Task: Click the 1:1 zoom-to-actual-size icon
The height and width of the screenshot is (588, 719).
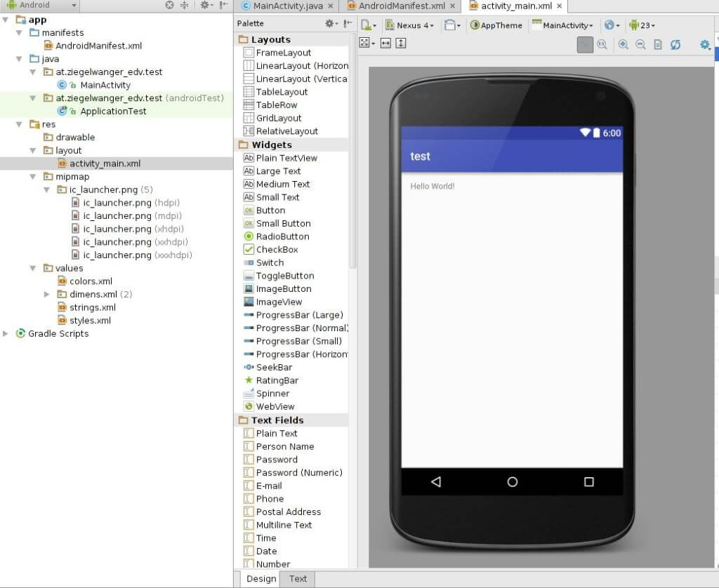Action: 602,44
